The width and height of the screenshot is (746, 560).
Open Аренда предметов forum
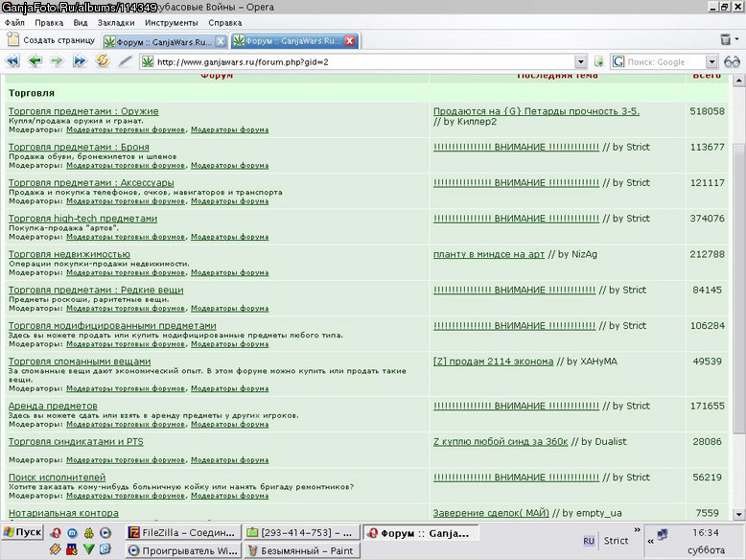pyautogui.click(x=53, y=406)
